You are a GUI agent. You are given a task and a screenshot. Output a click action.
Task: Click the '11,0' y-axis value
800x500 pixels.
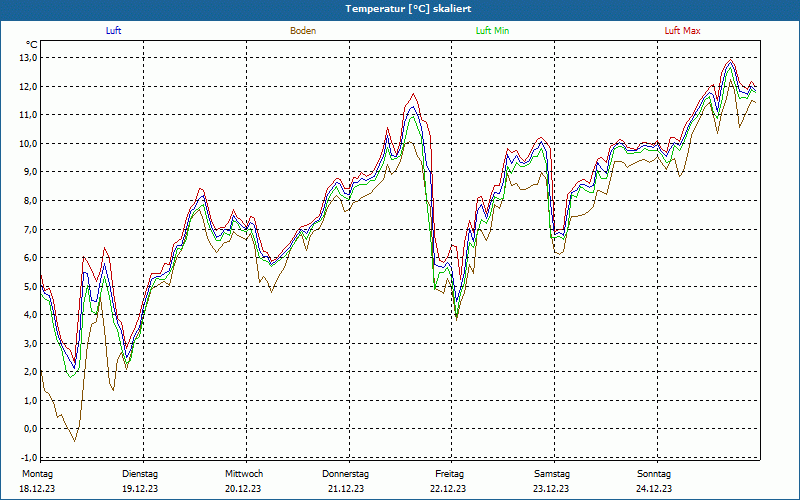point(29,115)
